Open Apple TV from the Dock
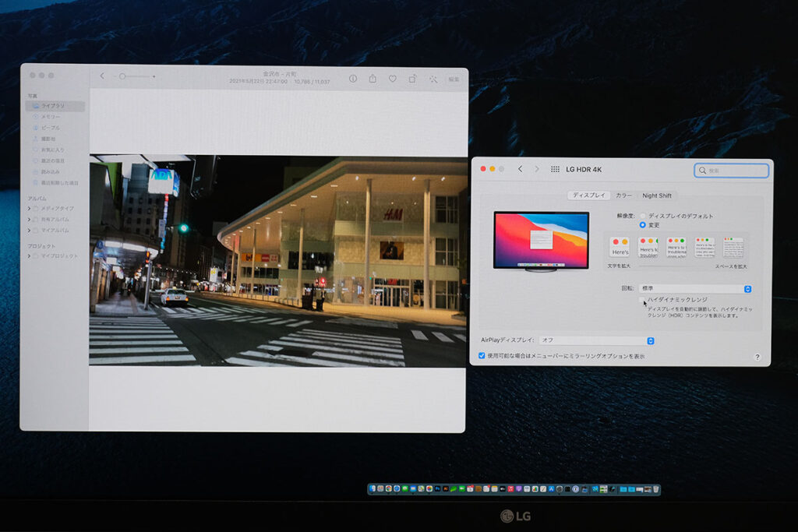The height and width of the screenshot is (532, 798). point(503,489)
